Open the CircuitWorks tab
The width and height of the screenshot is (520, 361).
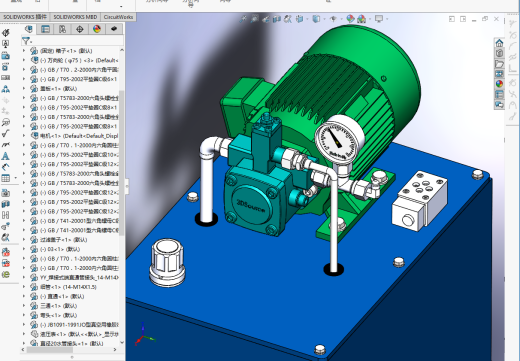pyautogui.click(x=118, y=17)
